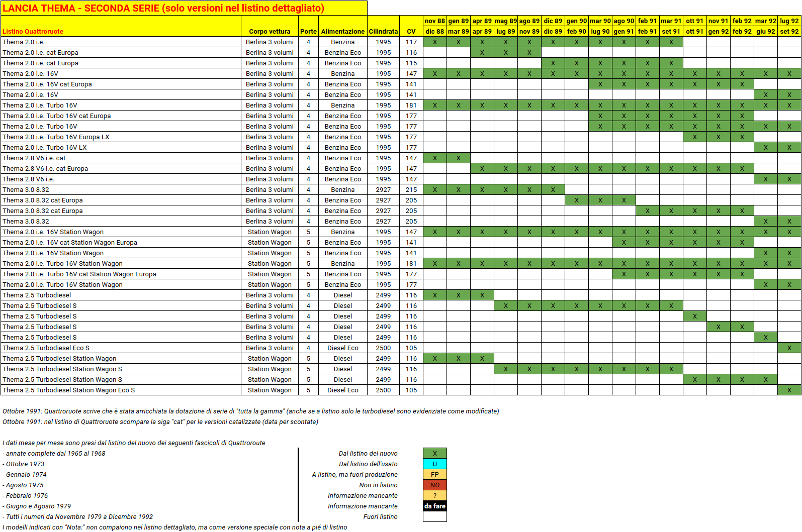Click the yellow '?' legend swatch
This screenshot has height=532, width=802.
[435, 495]
